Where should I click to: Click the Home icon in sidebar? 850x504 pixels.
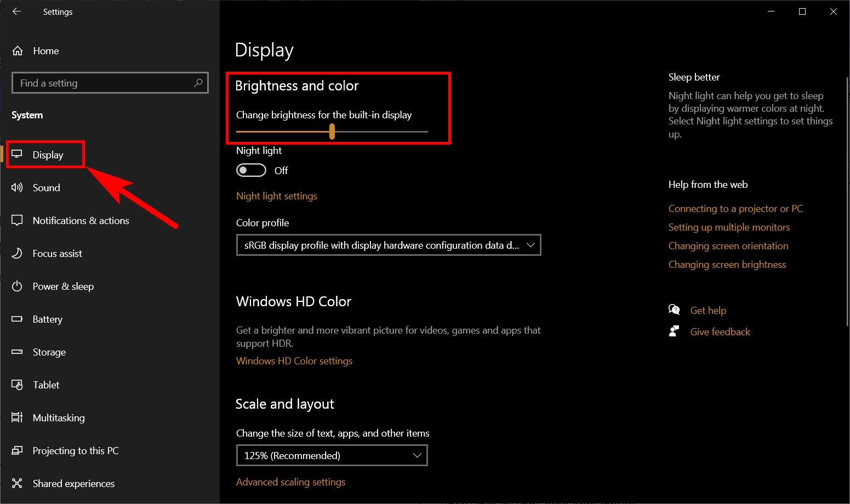click(18, 51)
